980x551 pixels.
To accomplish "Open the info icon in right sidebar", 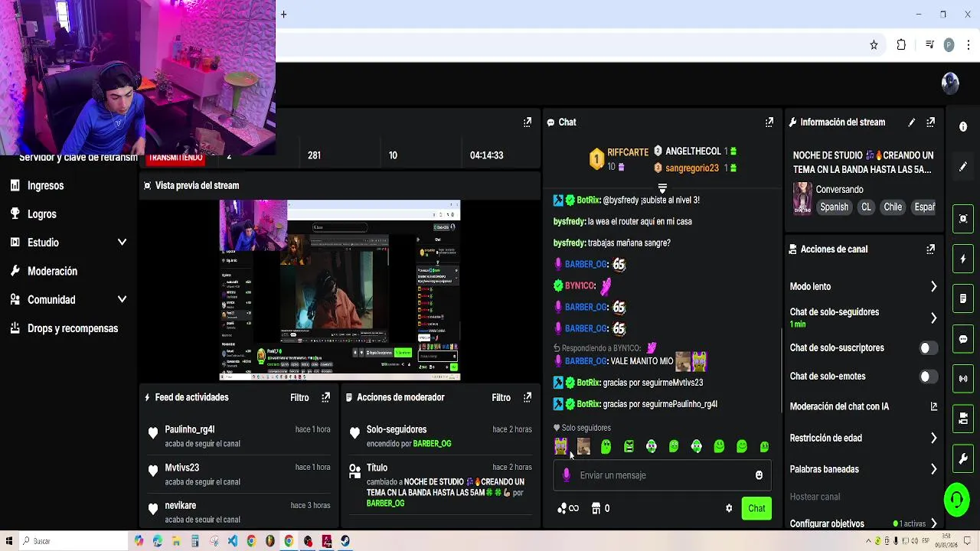I will [963, 127].
